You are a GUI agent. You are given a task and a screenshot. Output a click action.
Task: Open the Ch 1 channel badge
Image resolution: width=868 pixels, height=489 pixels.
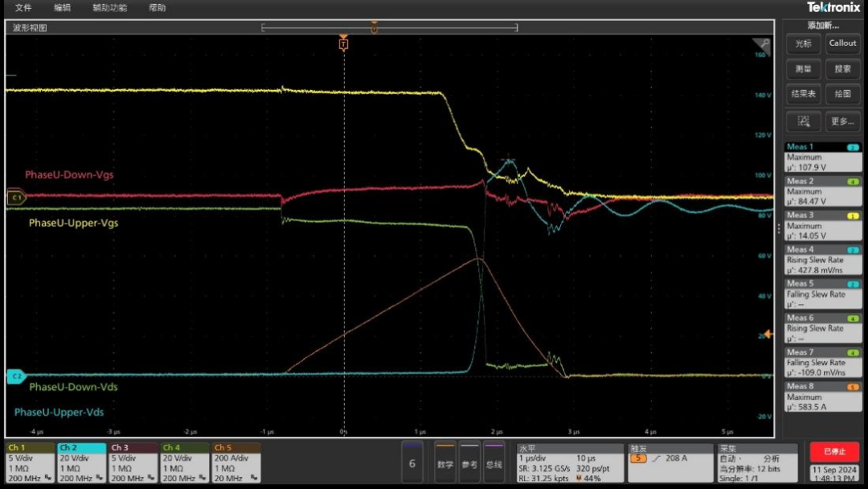pos(30,463)
